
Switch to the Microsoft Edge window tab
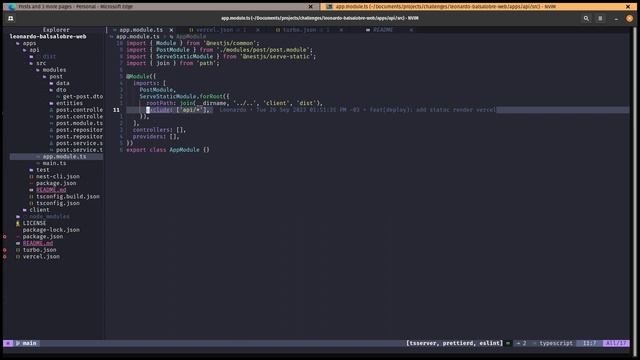pos(161,7)
